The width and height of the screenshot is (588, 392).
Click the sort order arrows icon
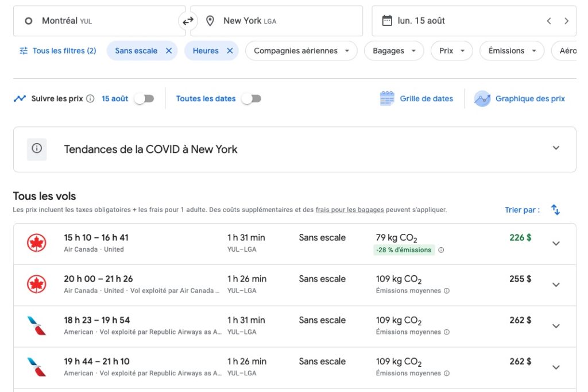point(555,210)
